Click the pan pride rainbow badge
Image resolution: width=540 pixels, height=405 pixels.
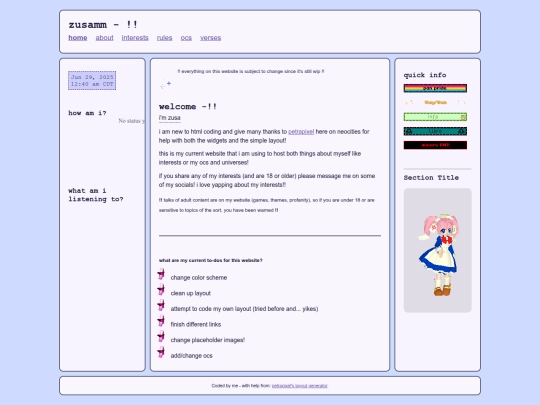[x=435, y=88]
